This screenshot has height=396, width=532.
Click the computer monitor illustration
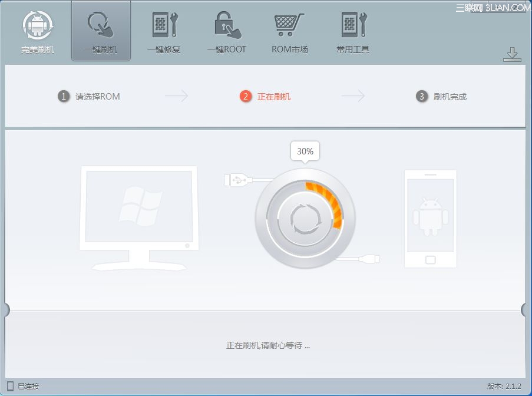pos(139,218)
